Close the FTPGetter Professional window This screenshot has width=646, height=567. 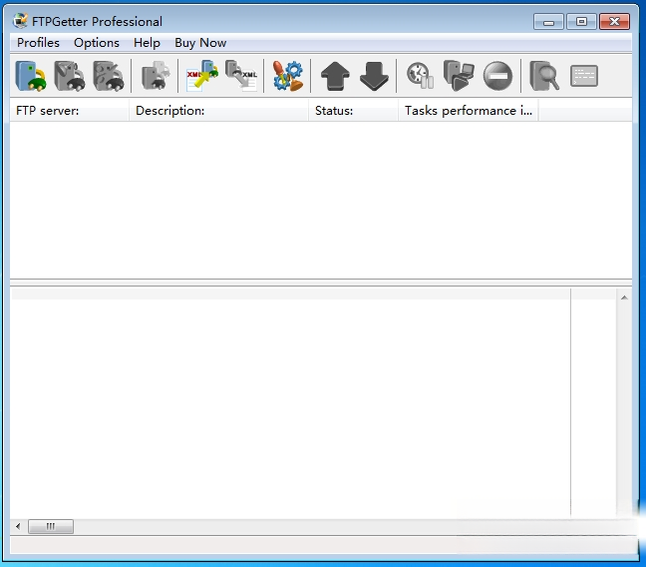[614, 22]
